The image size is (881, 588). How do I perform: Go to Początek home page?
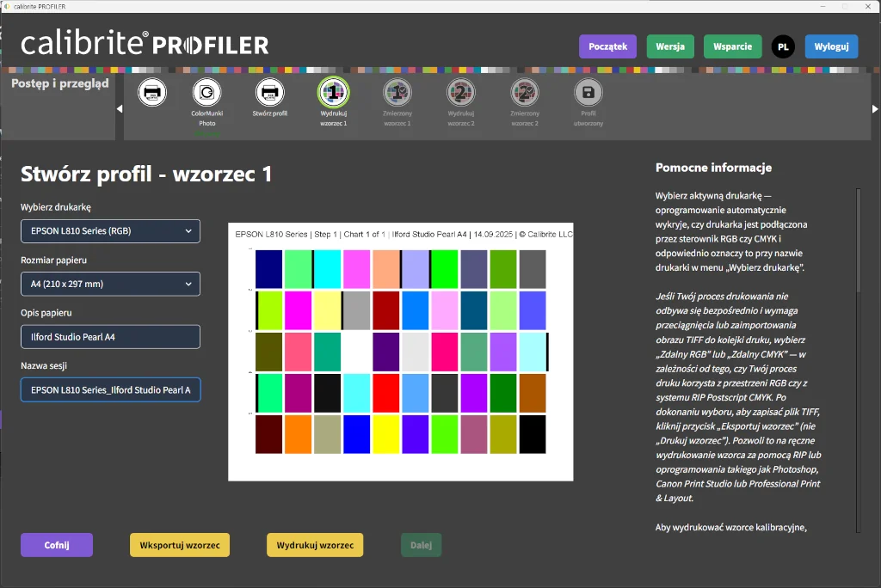[607, 46]
